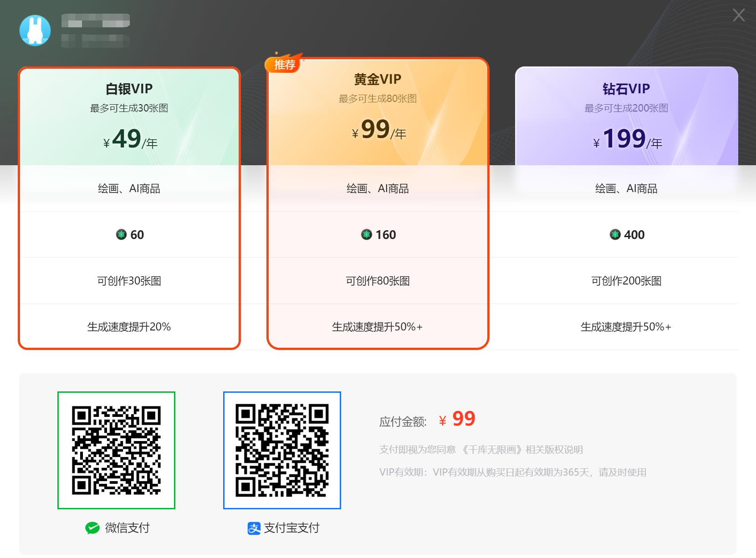The height and width of the screenshot is (558, 756).
Task: Click the ¥99/年 price on 黄金VIP
Action: [379, 130]
